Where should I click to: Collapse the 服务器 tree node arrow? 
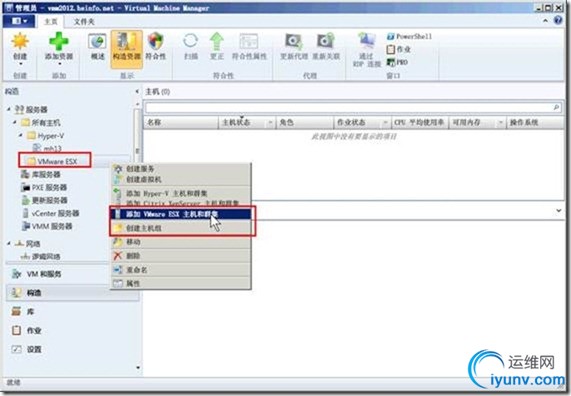pos(9,109)
